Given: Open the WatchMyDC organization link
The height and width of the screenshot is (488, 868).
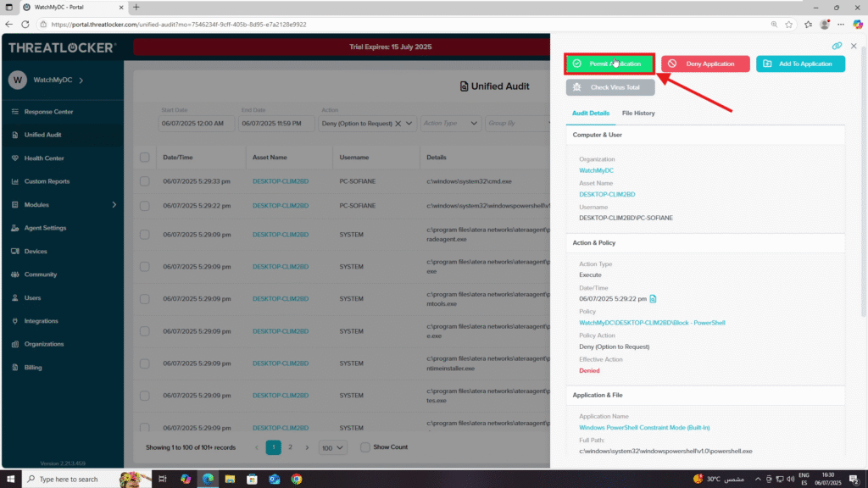Looking at the screenshot, I should tap(596, 171).
